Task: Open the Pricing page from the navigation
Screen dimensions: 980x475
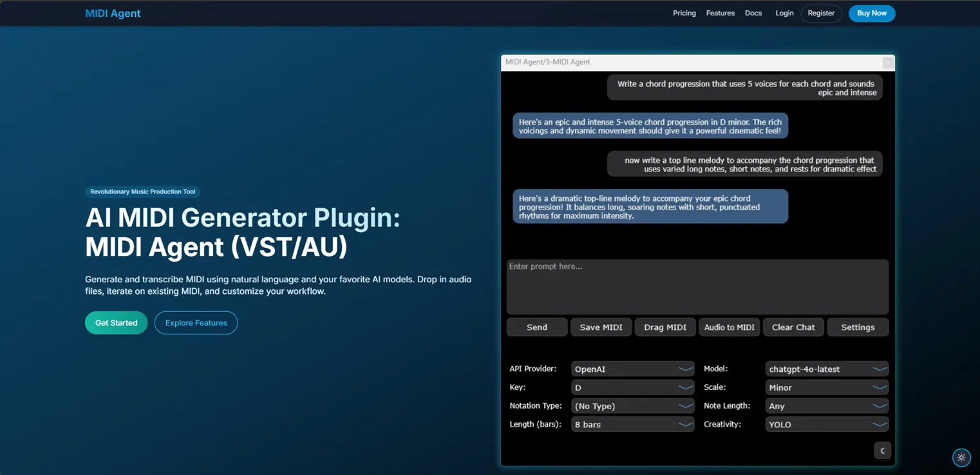Action: 684,13
